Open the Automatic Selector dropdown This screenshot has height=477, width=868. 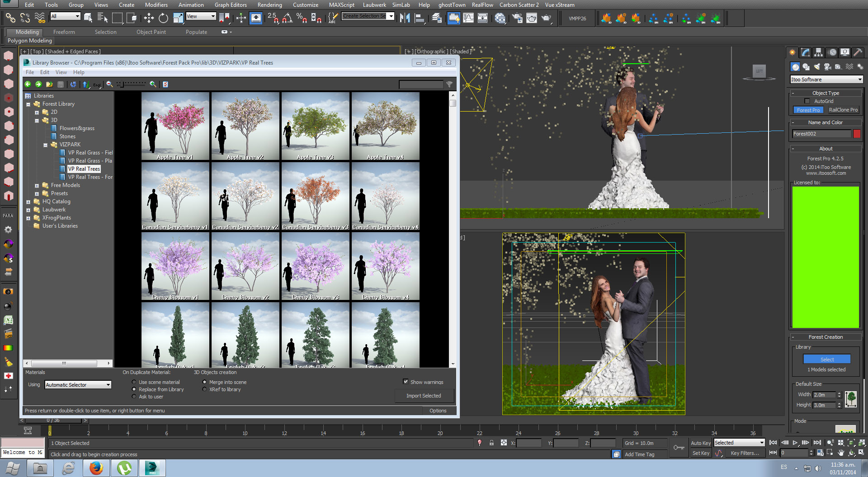tap(78, 385)
